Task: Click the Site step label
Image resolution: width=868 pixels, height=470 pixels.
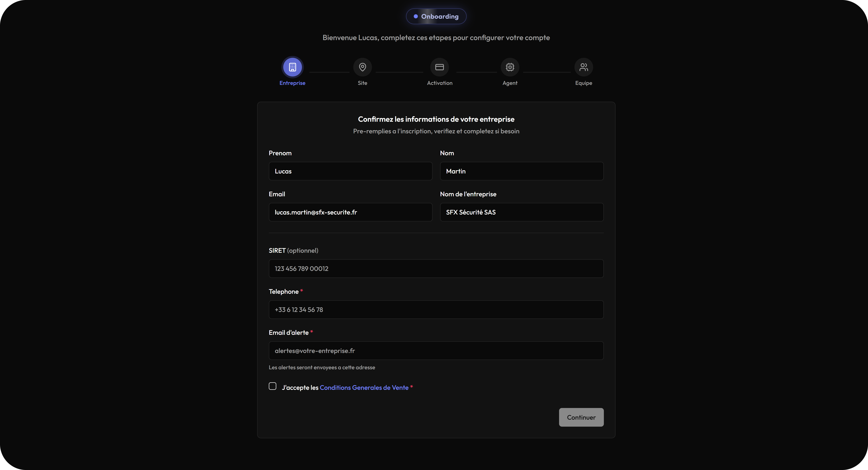Action: click(362, 83)
